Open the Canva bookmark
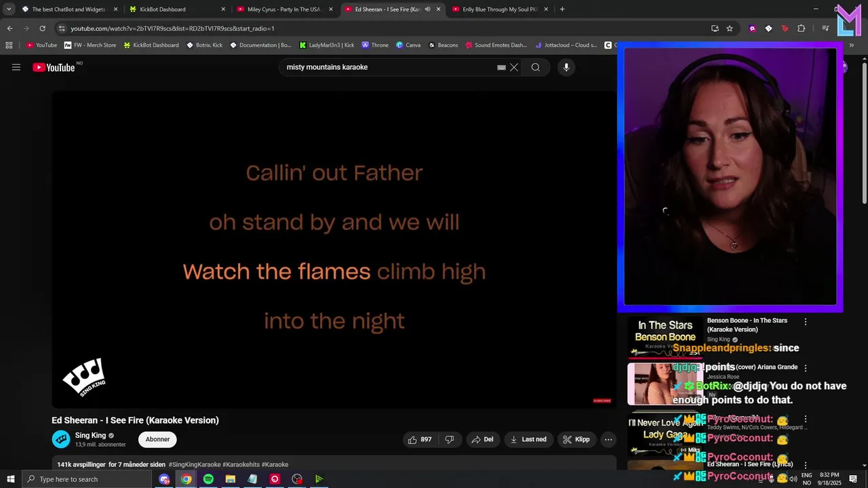 point(408,45)
